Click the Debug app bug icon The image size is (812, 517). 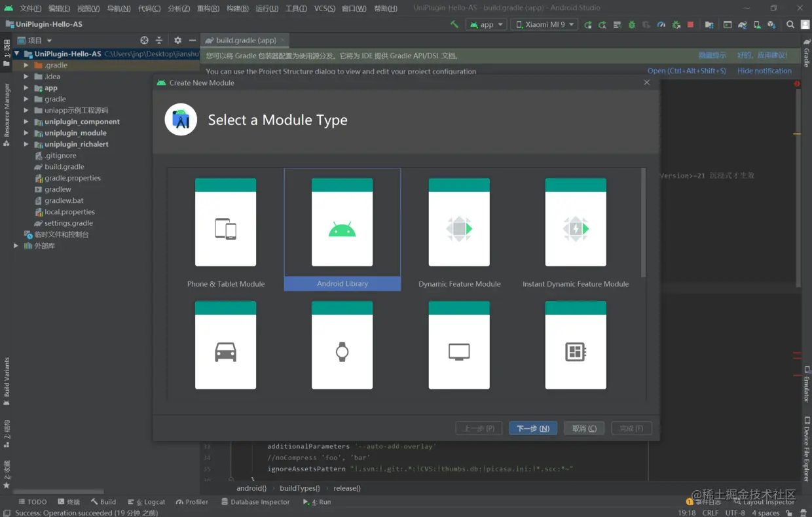point(632,25)
